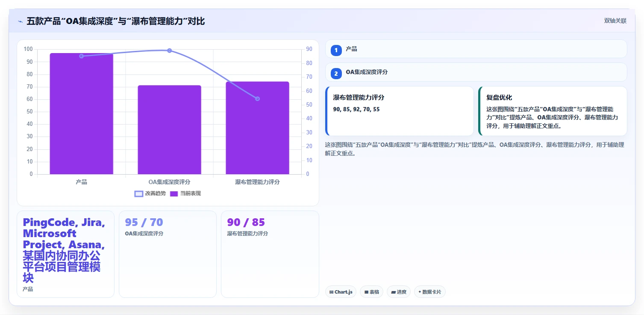Click the values 90, 85, 92, 70, 55
Screen dimensions: 644x315
(356, 110)
